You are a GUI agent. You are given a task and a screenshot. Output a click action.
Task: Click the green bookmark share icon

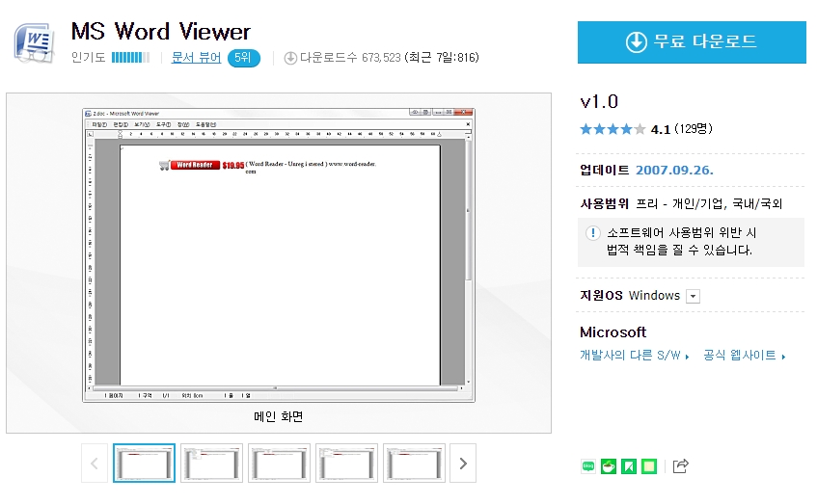[629, 466]
